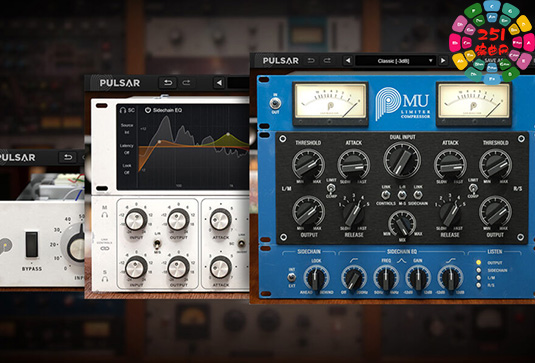Click the Sidechain EQ power icon
Screen dimensions: 535x363
148,110
